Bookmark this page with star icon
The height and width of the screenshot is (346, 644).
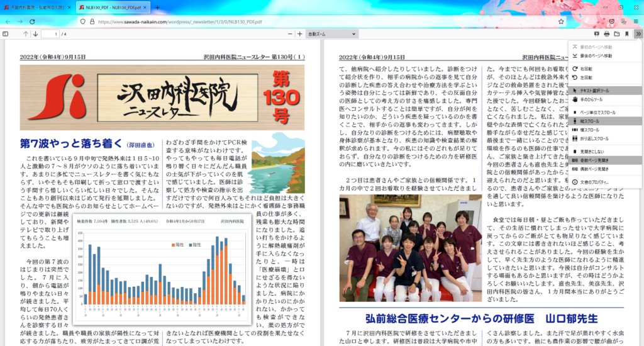coord(561,21)
